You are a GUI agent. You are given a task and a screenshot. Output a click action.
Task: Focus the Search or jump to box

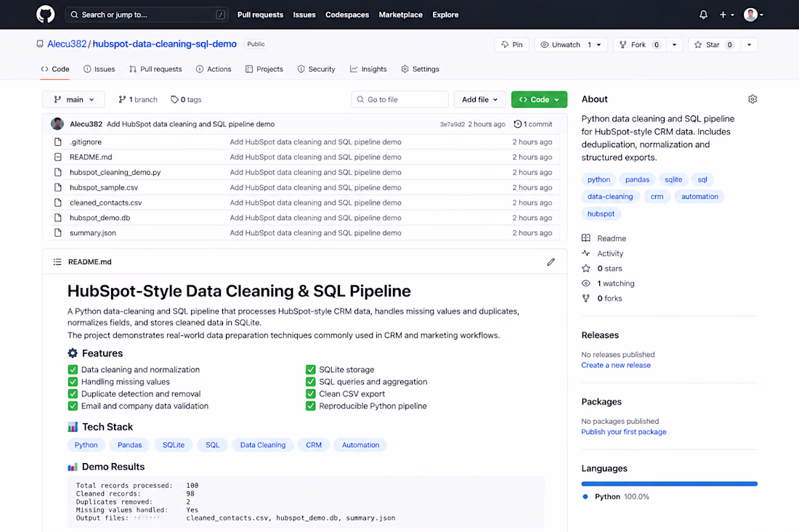[x=147, y=15]
